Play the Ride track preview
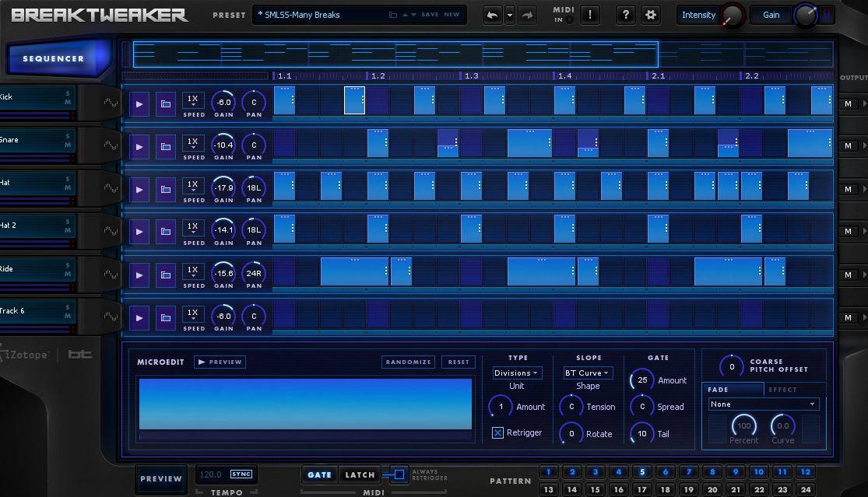This screenshot has width=868, height=497. [139, 275]
